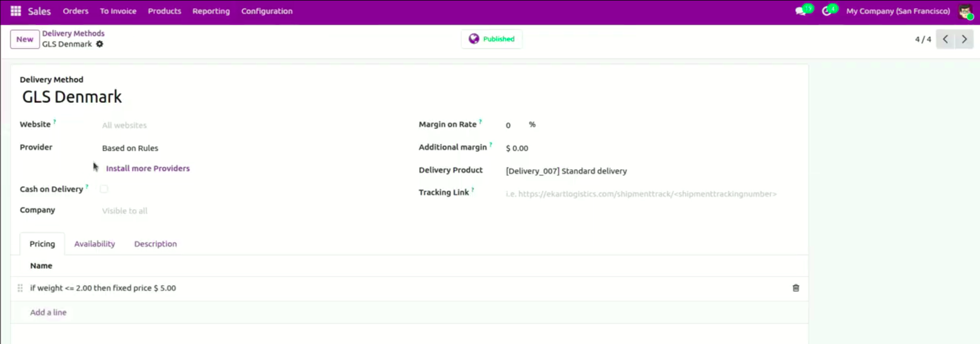The height and width of the screenshot is (344, 980).
Task: Toggle the Published website status button
Action: click(x=491, y=39)
